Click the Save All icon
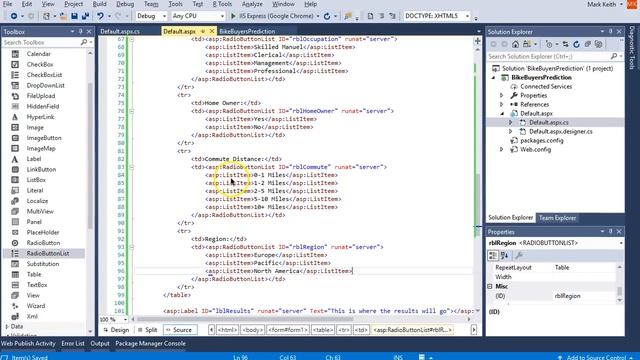Viewport: 640px width, 360px height. click(x=85, y=16)
